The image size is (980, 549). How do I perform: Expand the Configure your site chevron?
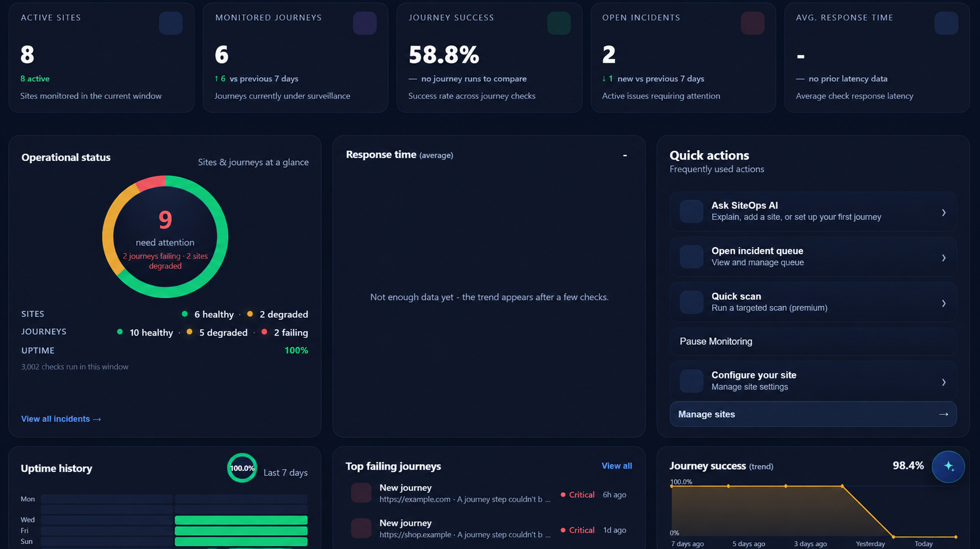(x=943, y=382)
